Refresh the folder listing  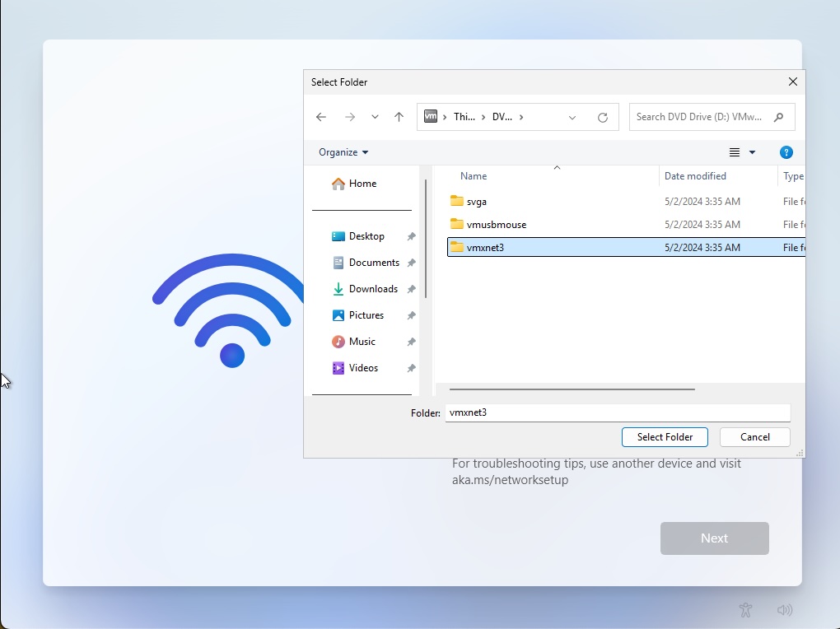603,118
